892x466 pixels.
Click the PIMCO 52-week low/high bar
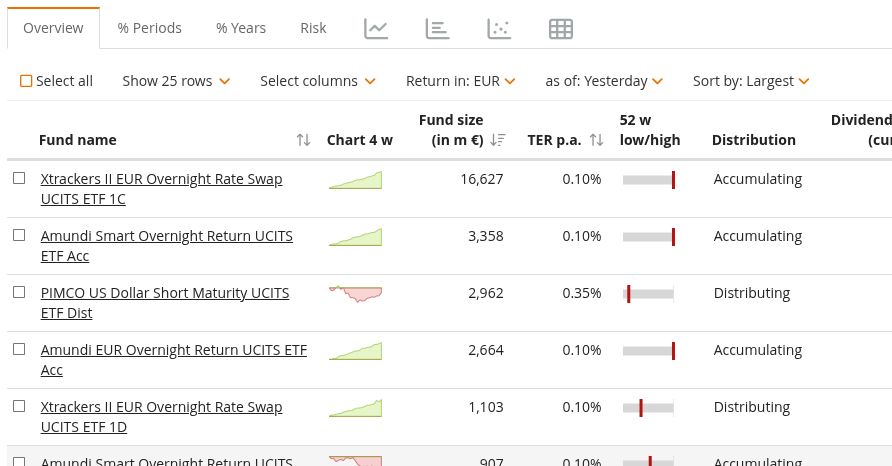649,294
